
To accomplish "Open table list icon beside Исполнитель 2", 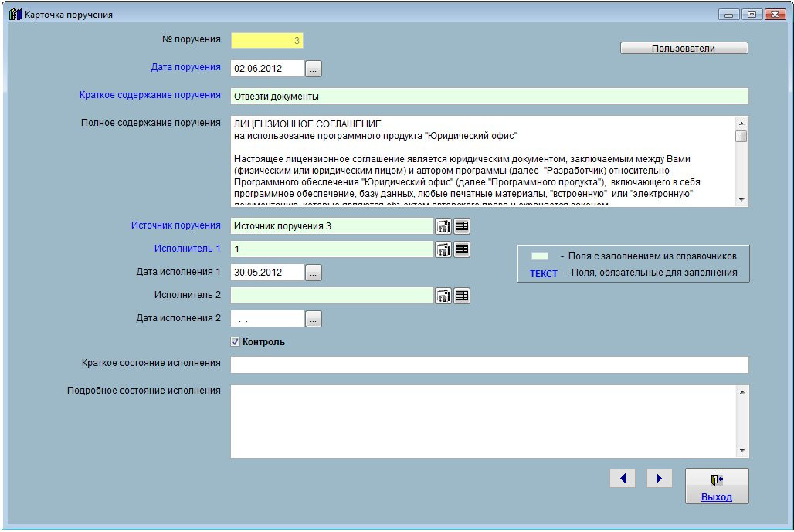I will click(462, 296).
